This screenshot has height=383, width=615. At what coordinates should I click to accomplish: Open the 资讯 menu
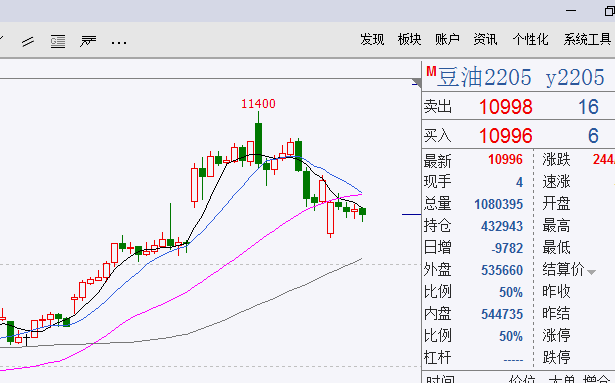pyautogui.click(x=485, y=39)
